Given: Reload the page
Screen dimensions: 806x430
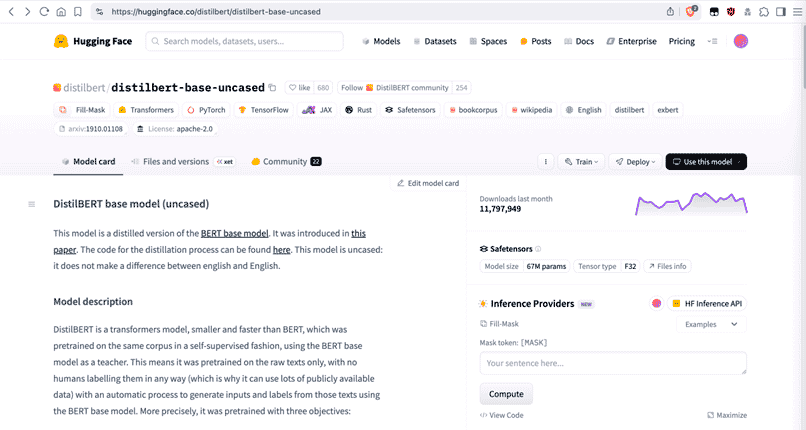Looking at the screenshot, I should click(44, 11).
